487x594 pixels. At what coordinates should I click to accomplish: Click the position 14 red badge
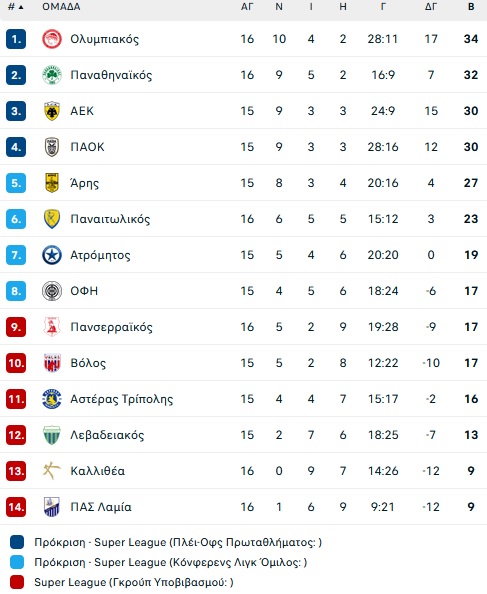(16, 507)
